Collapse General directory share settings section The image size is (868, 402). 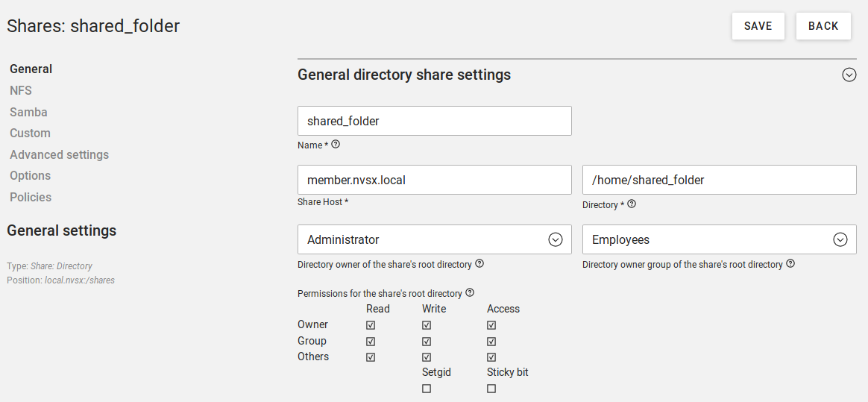point(849,75)
